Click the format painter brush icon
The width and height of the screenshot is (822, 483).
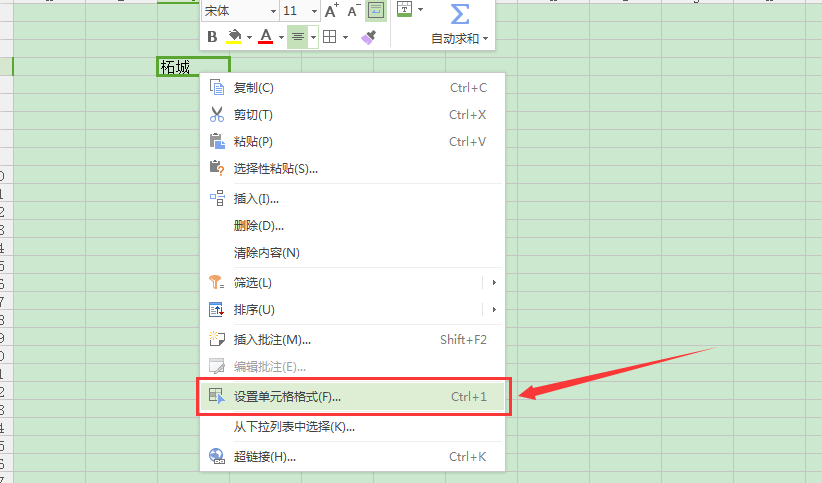369,37
